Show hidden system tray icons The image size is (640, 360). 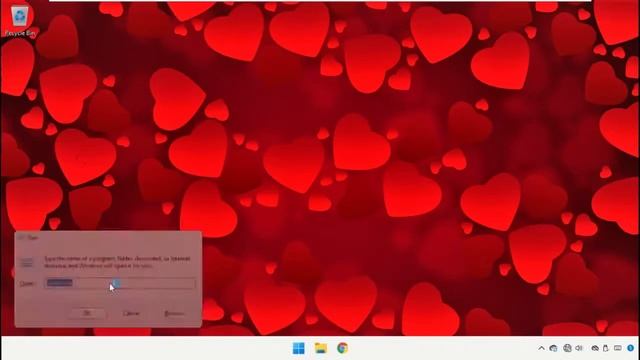[x=541, y=348]
